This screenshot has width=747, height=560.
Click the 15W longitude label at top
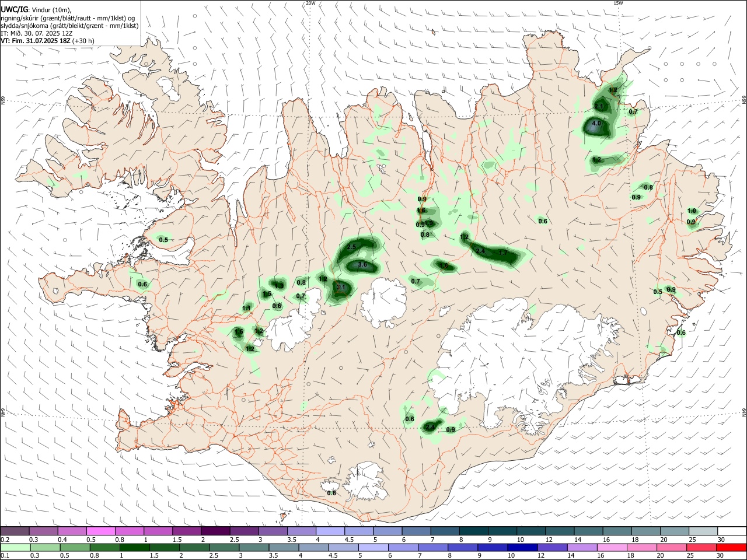coord(618,3)
